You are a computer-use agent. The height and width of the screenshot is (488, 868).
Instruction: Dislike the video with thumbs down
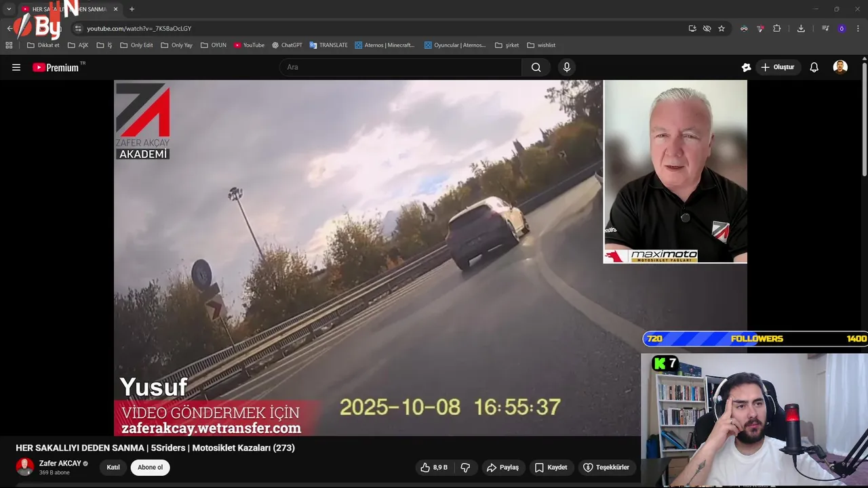[x=465, y=468]
